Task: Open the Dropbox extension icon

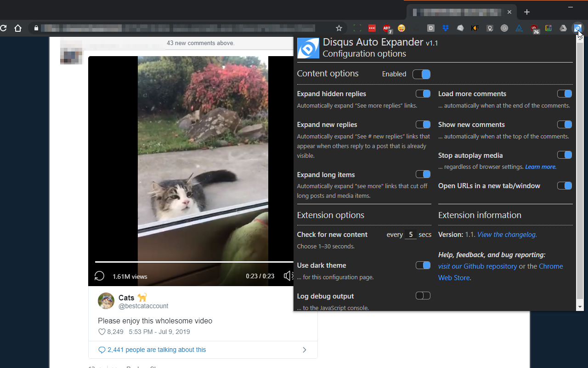Action: (446, 28)
